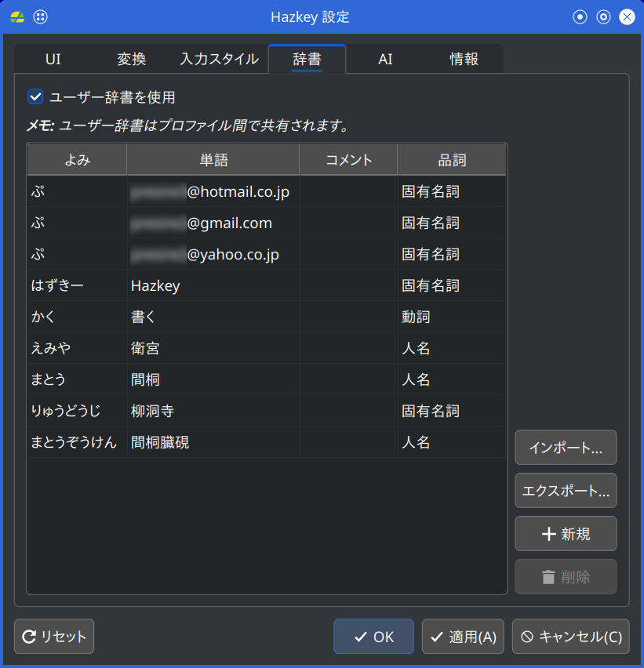Click the dotted grid menu icon in title bar

pos(41,17)
